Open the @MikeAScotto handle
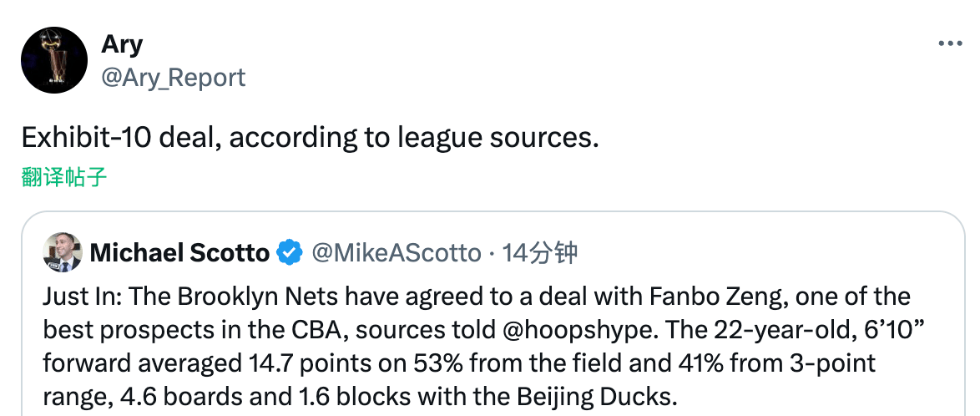The width and height of the screenshot is (980, 416). (396, 252)
